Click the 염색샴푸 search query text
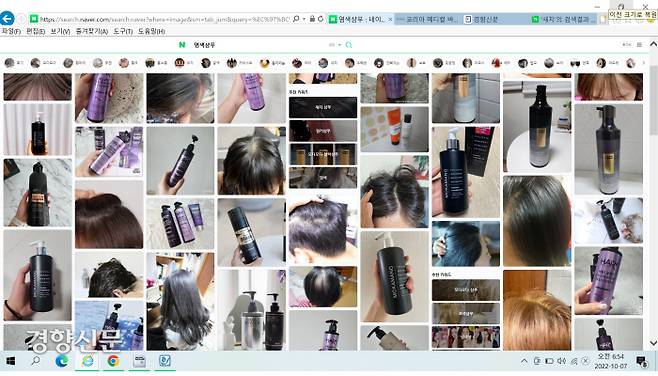 (x=204, y=44)
